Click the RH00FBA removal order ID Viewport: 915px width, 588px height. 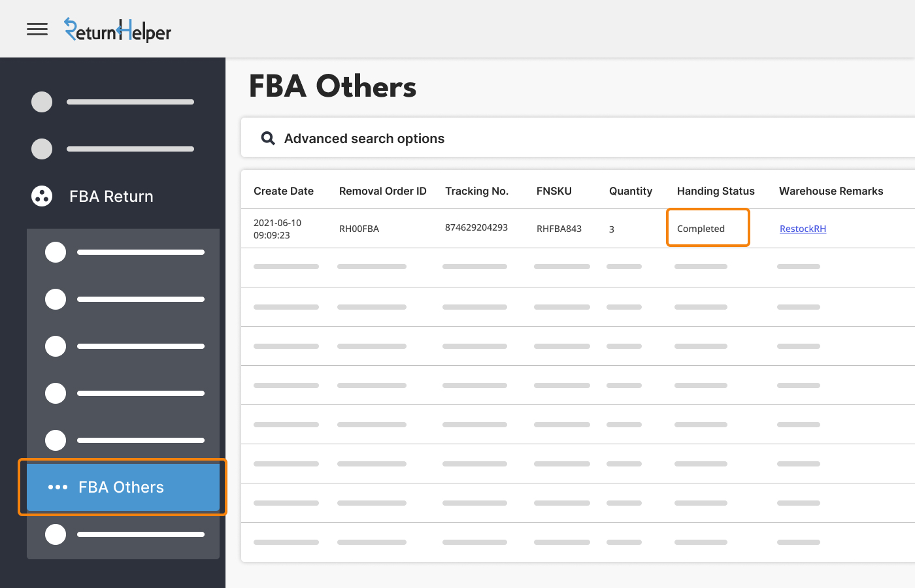tap(359, 229)
